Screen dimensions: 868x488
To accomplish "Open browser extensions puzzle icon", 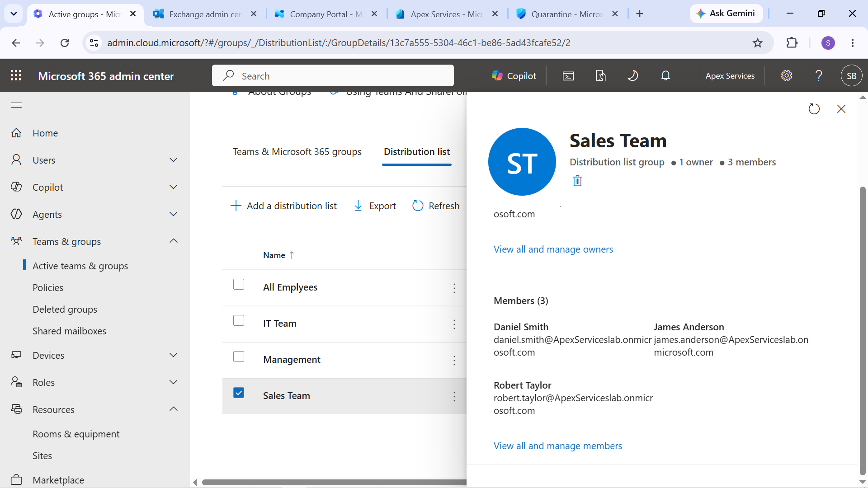I will (792, 43).
